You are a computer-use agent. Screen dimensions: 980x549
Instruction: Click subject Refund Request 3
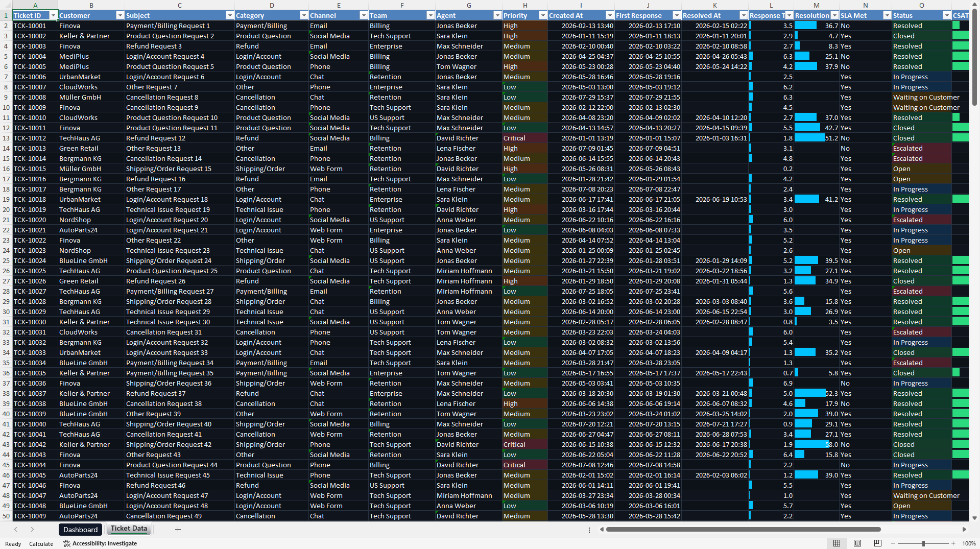(x=180, y=46)
